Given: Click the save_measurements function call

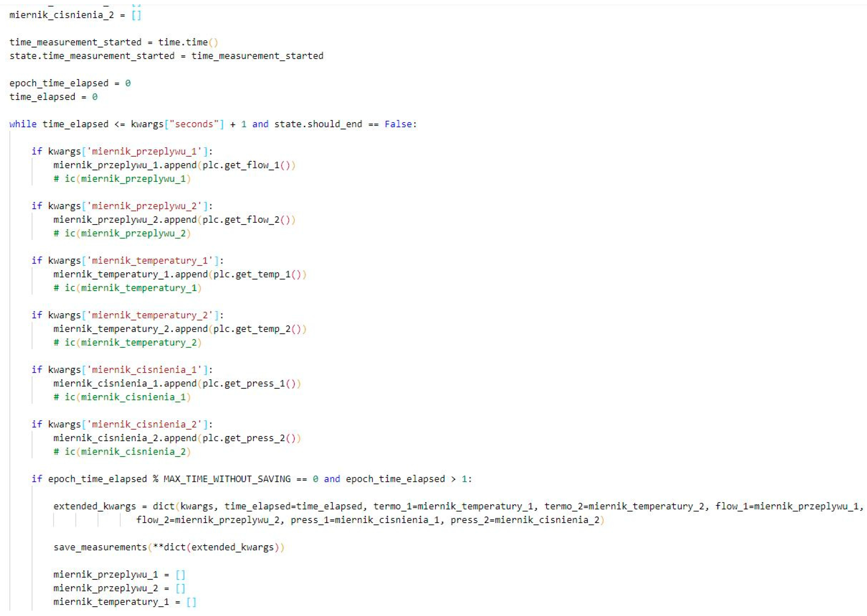Looking at the screenshot, I should tap(100, 547).
